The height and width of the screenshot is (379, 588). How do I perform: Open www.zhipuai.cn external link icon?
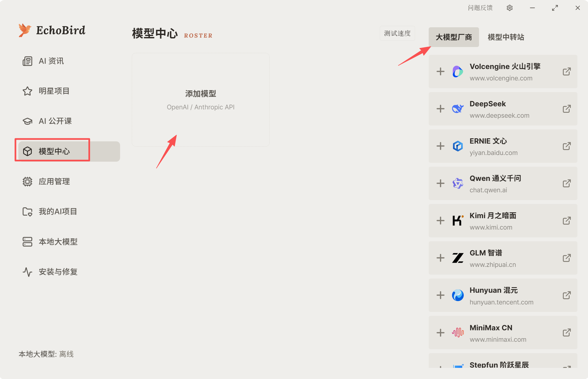[x=567, y=258]
